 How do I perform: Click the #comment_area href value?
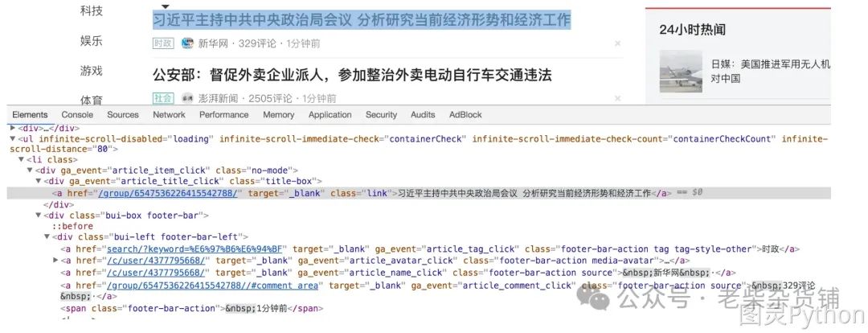click(212, 286)
